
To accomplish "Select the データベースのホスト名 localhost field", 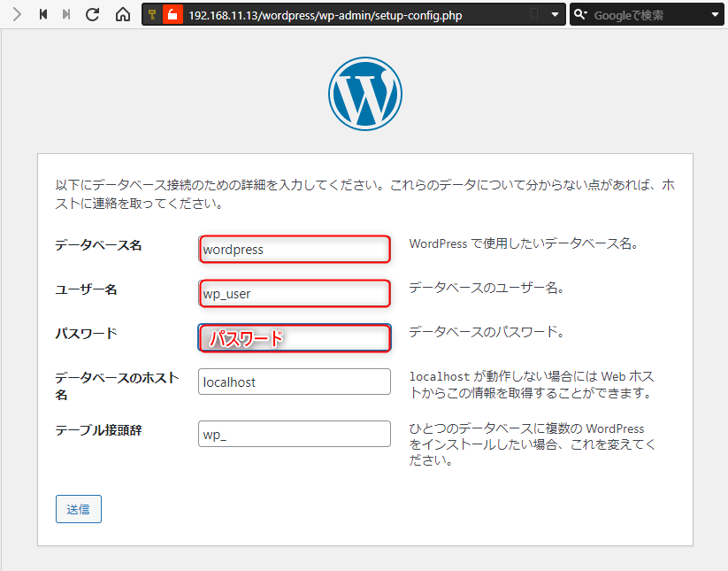I will [295, 382].
